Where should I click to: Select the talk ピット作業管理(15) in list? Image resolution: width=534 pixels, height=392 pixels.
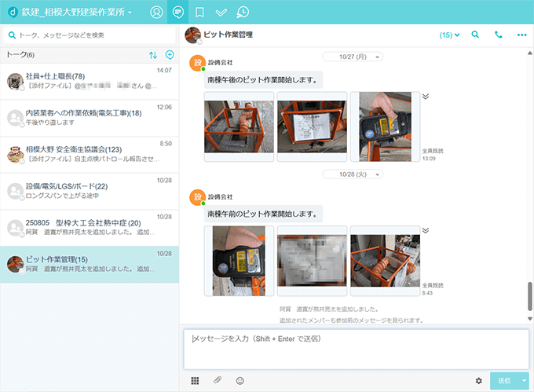[90, 265]
